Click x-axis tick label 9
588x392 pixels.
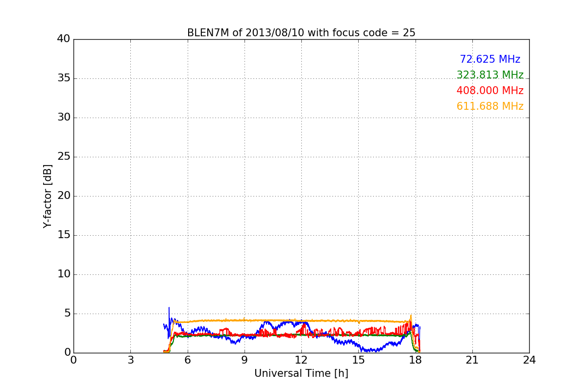click(244, 360)
